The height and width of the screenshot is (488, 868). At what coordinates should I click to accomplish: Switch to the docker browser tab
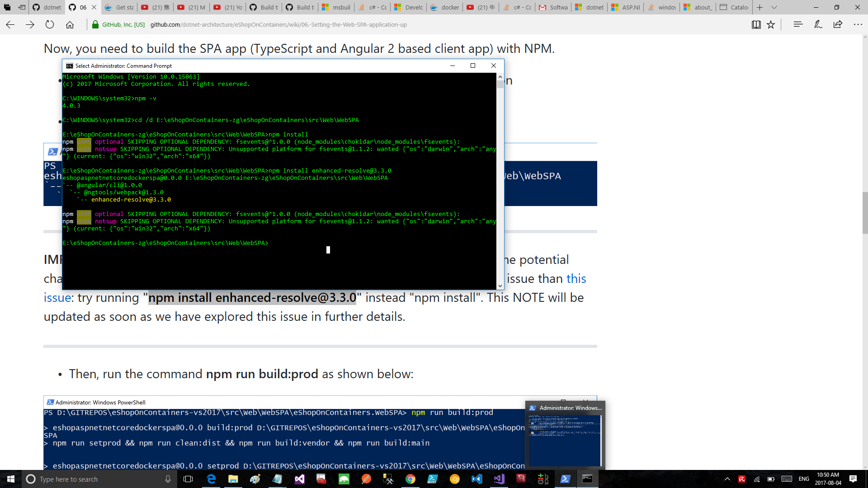pyautogui.click(x=445, y=7)
